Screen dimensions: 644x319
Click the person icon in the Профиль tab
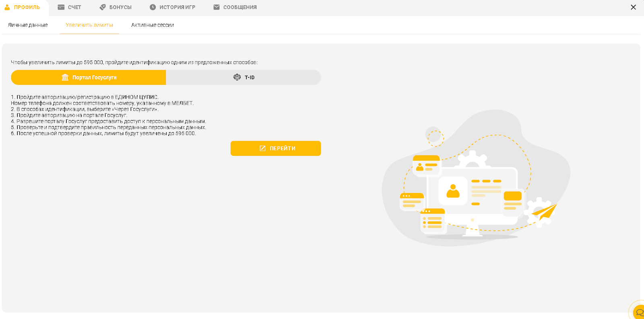point(7,7)
